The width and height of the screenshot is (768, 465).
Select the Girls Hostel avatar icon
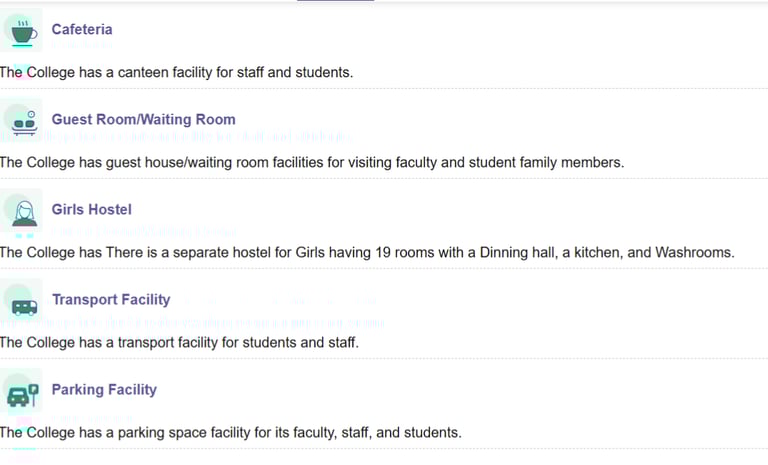pos(21,210)
